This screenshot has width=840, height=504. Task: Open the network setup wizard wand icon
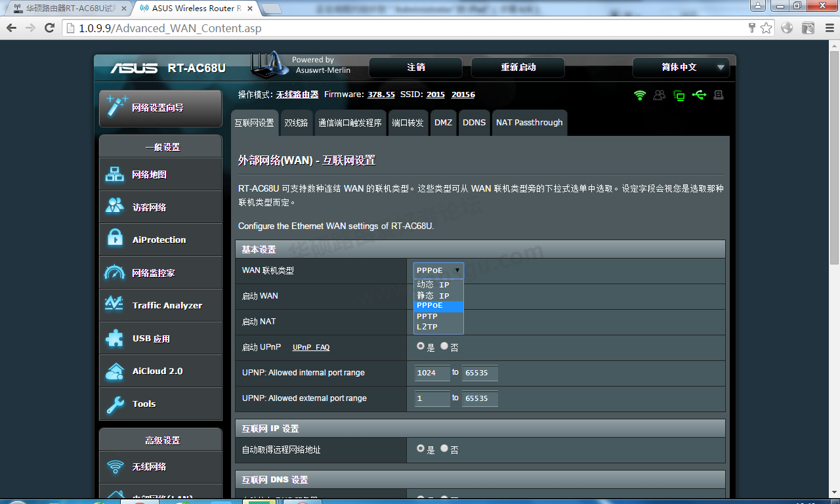117,106
